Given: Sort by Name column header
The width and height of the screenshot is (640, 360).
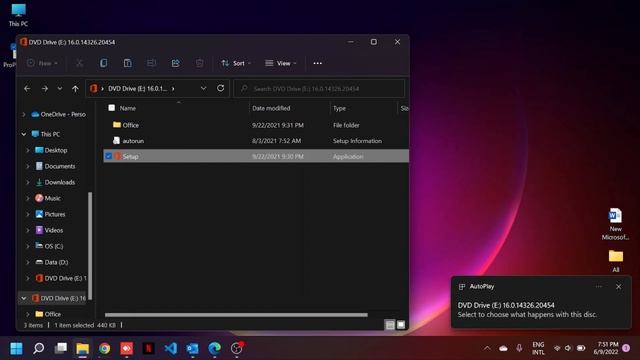Looking at the screenshot, I should pyautogui.click(x=127, y=108).
